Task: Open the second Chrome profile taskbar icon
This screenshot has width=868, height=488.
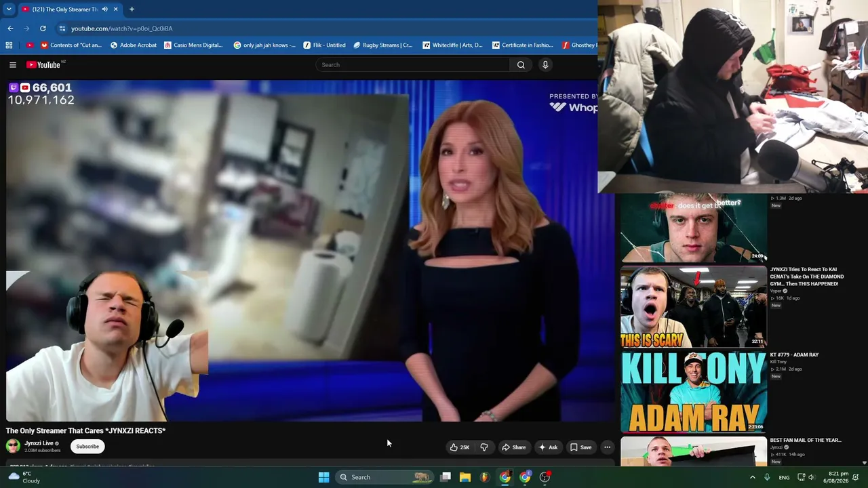Action: (x=525, y=477)
